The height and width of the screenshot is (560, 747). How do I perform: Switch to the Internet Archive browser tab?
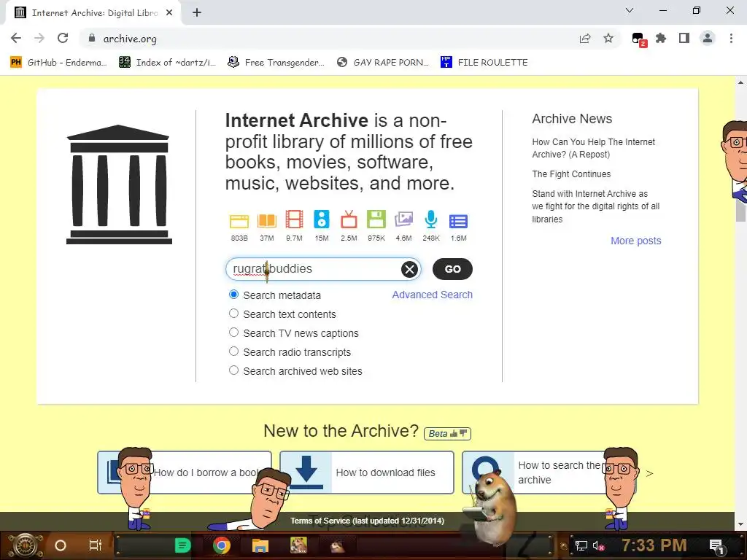[x=94, y=13]
